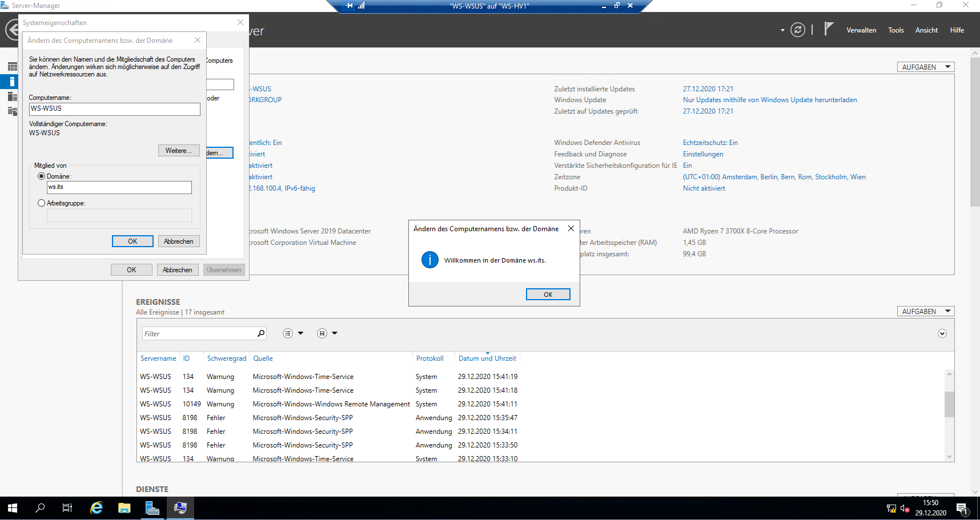Open the Ansicht menu

[x=926, y=30]
